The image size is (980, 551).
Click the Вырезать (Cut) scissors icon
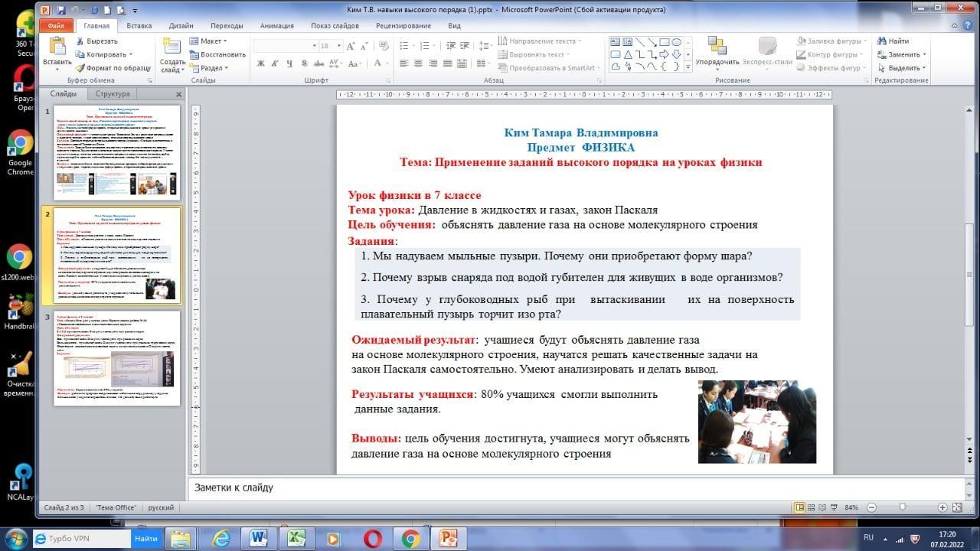click(x=80, y=41)
